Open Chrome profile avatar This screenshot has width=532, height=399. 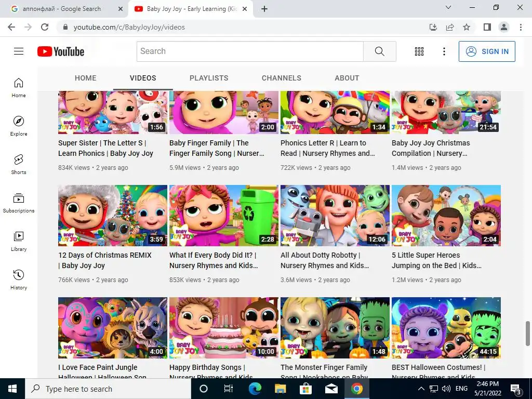tap(504, 27)
